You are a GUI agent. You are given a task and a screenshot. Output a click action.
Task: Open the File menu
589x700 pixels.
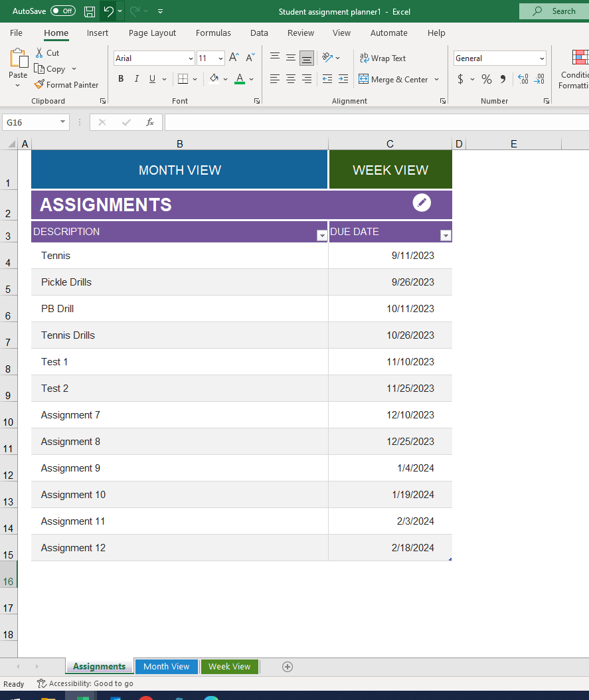(x=16, y=33)
